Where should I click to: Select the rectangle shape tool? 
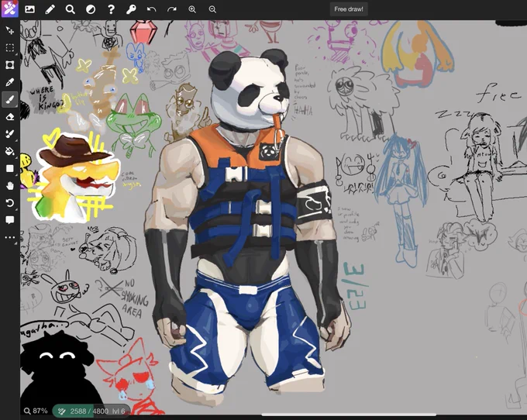coord(10,168)
